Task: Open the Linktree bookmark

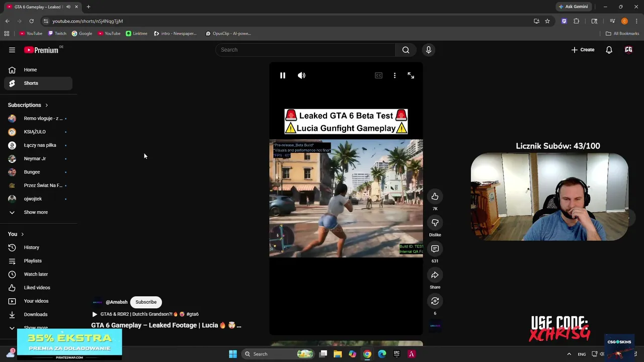Action: [136, 34]
